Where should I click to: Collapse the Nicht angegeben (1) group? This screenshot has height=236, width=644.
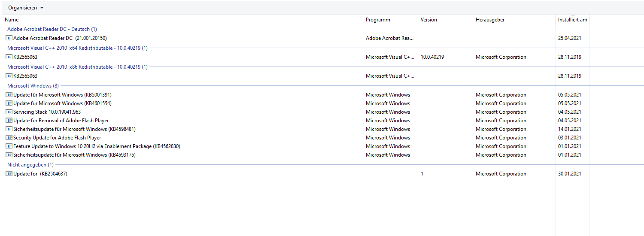click(x=30, y=165)
